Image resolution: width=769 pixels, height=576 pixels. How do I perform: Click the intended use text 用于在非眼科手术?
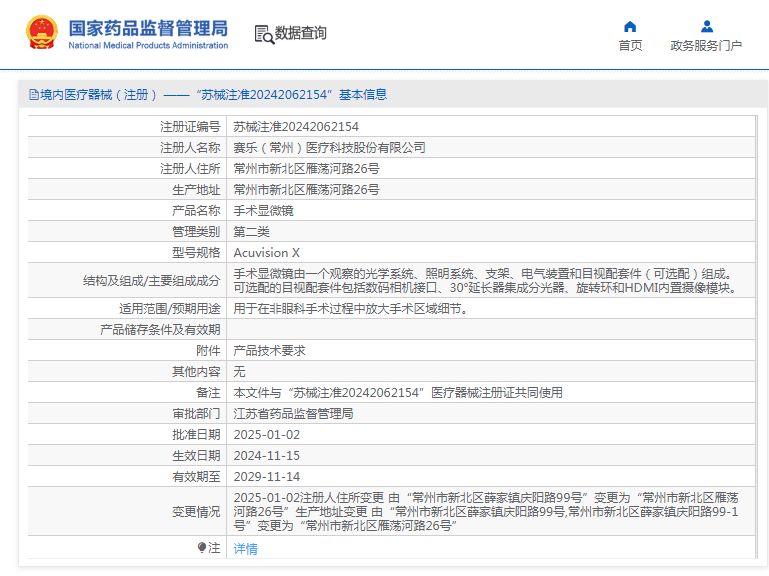(x=350, y=309)
